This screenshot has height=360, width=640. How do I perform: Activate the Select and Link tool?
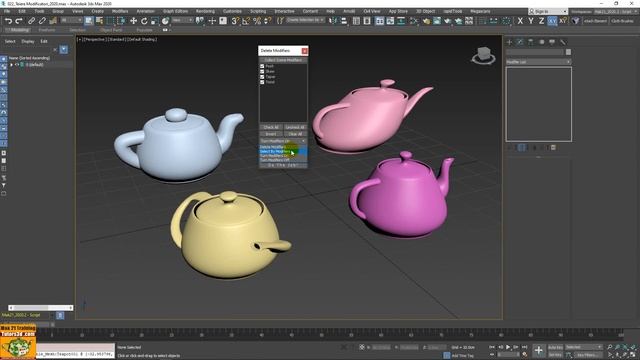31,21
